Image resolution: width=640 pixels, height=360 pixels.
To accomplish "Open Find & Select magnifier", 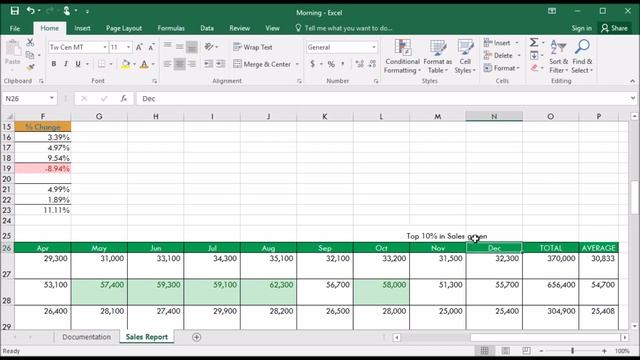I will pyautogui.click(x=582, y=56).
